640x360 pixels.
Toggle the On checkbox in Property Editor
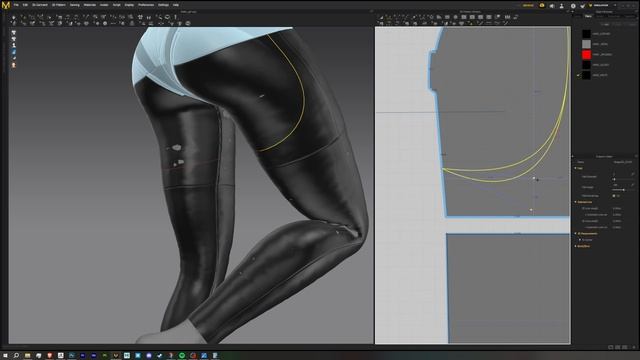tap(613, 196)
